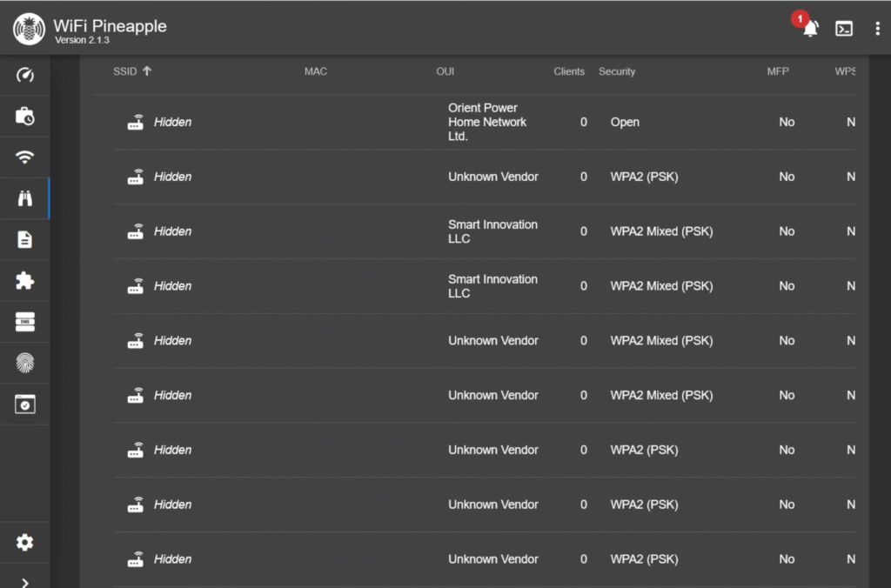Image resolution: width=891 pixels, height=588 pixels.
Task: Toggle the SSID ascending sort arrow
Action: pos(147,71)
